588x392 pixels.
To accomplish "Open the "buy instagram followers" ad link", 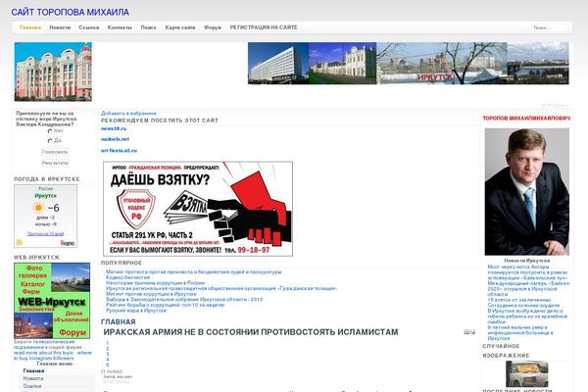I will [x=53, y=356].
